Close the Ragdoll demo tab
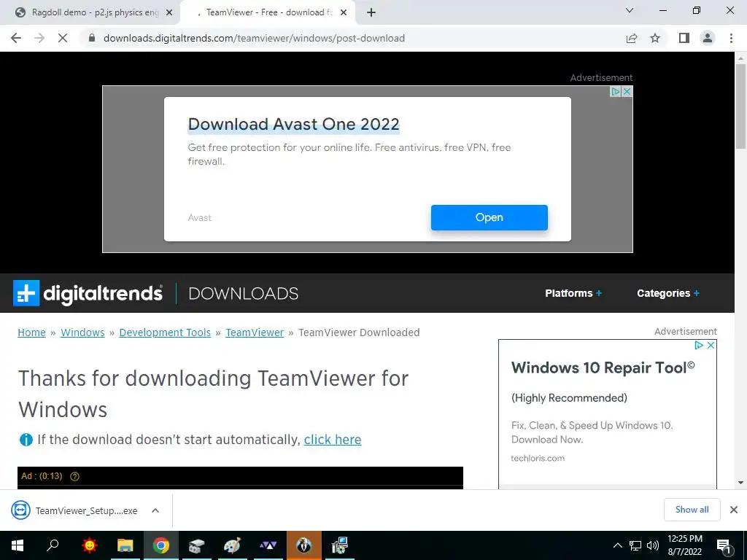This screenshot has width=747, height=560. pyautogui.click(x=169, y=13)
